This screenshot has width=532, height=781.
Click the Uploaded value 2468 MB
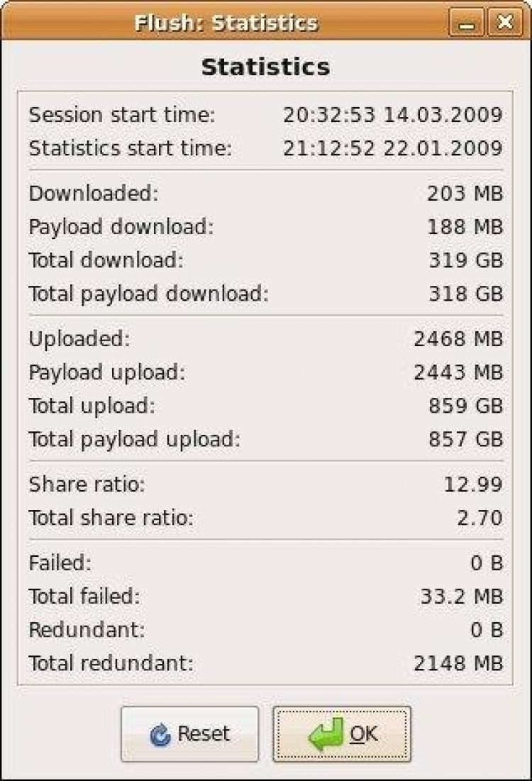click(458, 338)
